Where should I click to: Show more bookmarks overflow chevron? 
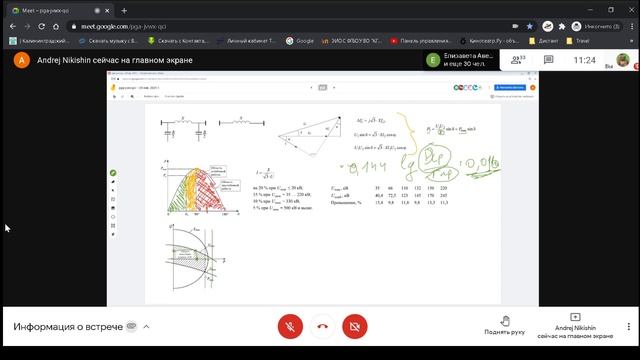click(632, 41)
